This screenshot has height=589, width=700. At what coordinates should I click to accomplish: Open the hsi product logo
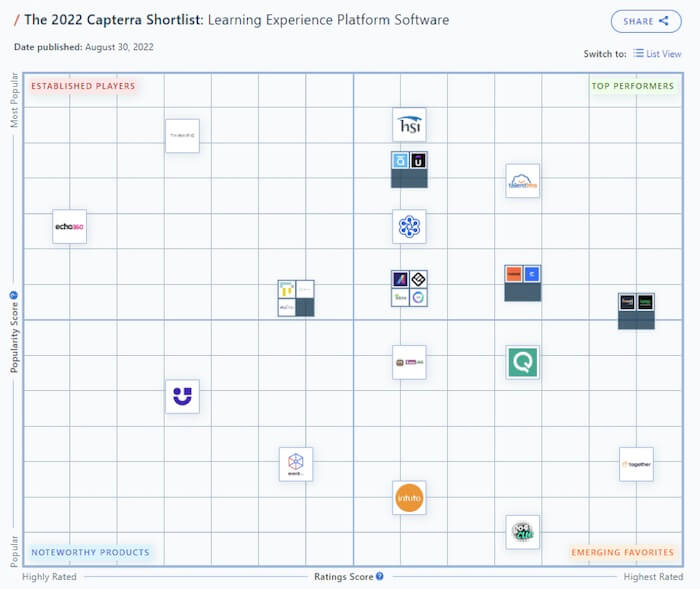409,125
